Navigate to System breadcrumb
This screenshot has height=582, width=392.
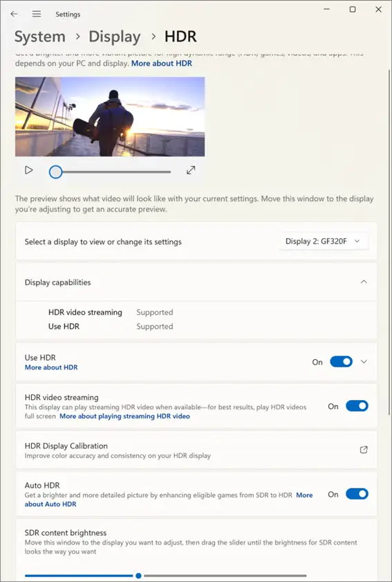click(39, 37)
